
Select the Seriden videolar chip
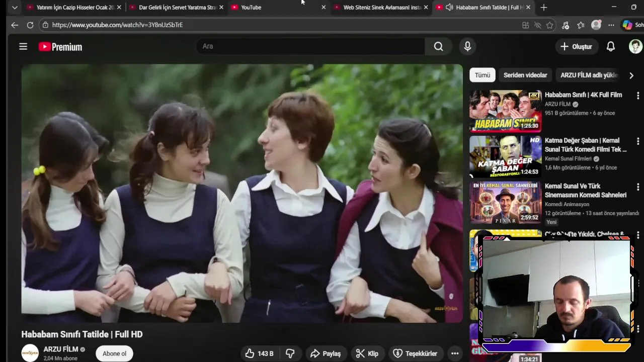click(x=525, y=75)
